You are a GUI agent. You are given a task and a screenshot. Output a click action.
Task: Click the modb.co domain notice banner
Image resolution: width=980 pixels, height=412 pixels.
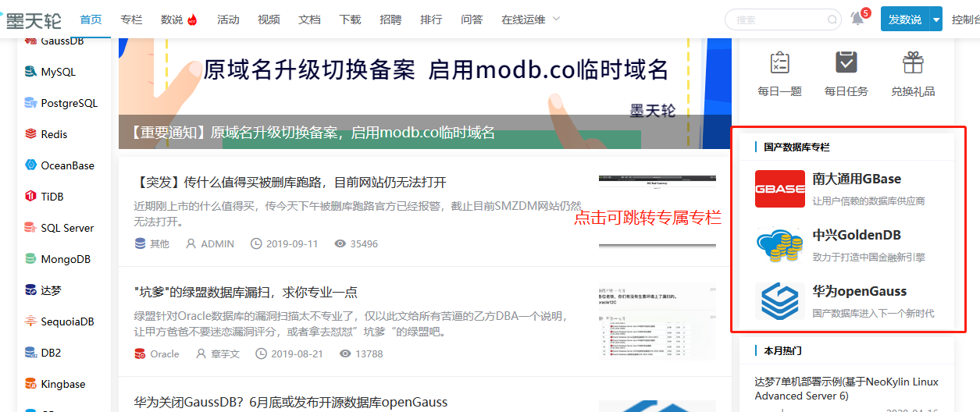click(x=414, y=78)
